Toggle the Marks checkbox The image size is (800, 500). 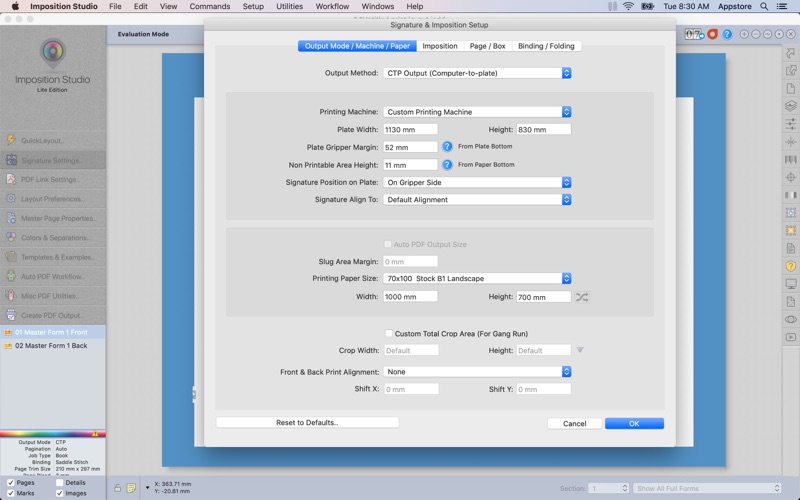[10, 493]
